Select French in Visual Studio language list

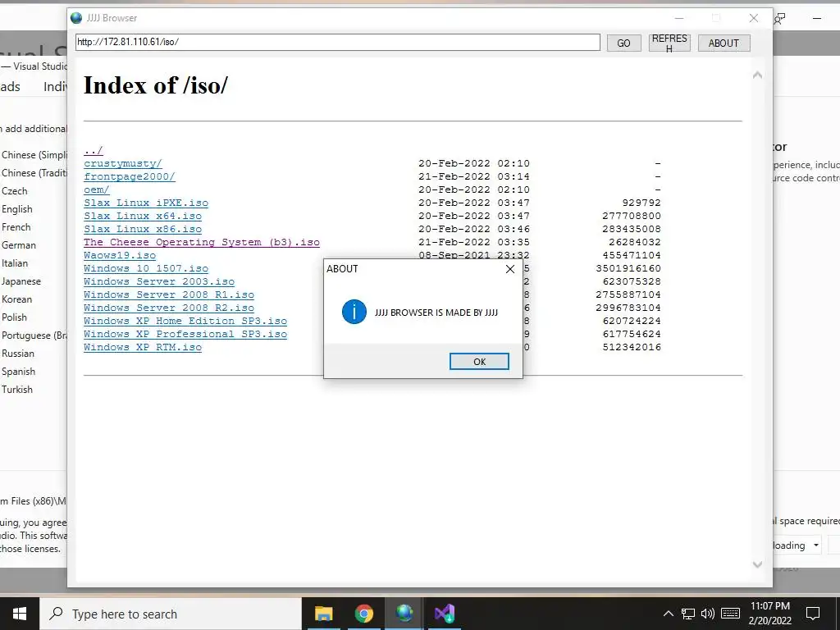tap(16, 227)
